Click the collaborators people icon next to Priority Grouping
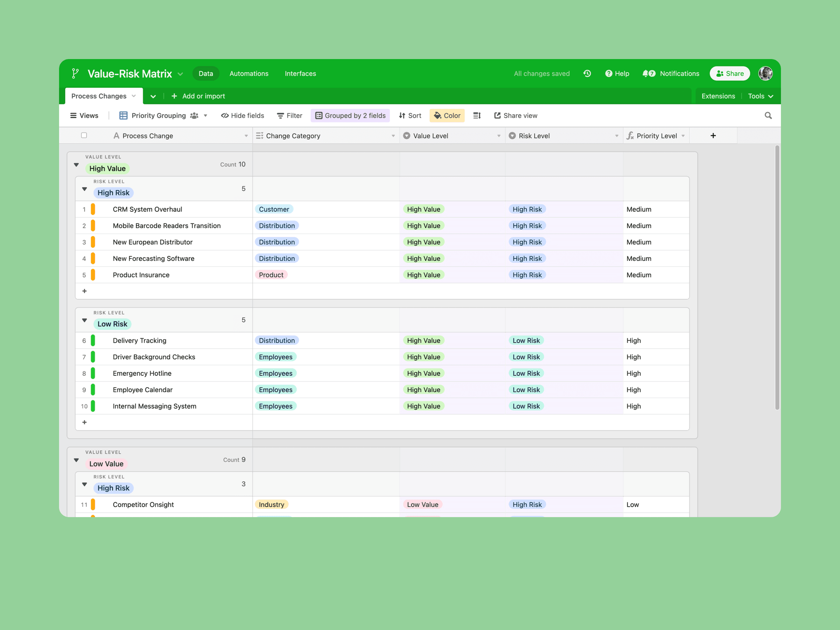 (x=194, y=115)
